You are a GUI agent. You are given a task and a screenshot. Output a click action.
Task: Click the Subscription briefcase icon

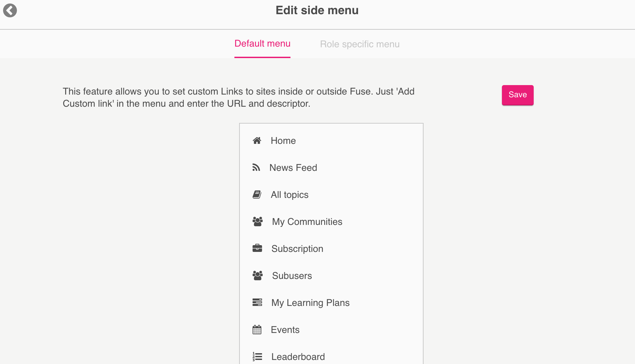pyautogui.click(x=257, y=249)
